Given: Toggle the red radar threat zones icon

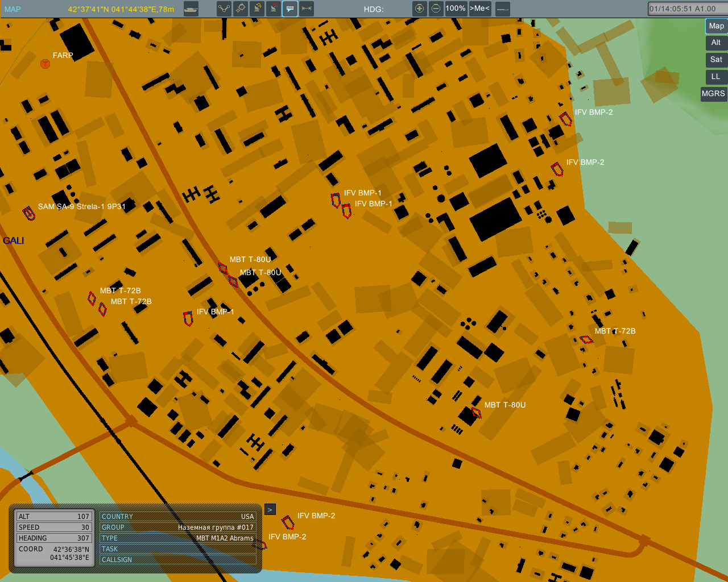Looking at the screenshot, I should pyautogui.click(x=274, y=9).
